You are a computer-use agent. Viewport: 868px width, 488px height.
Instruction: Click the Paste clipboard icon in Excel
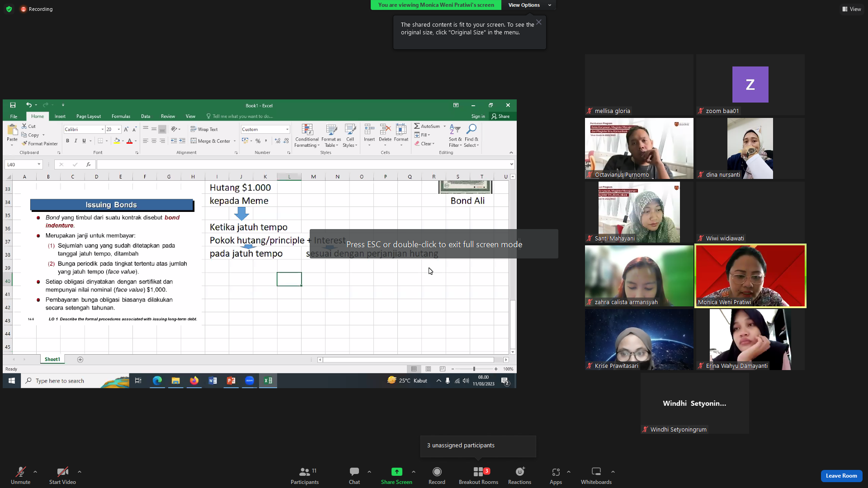[x=12, y=131]
